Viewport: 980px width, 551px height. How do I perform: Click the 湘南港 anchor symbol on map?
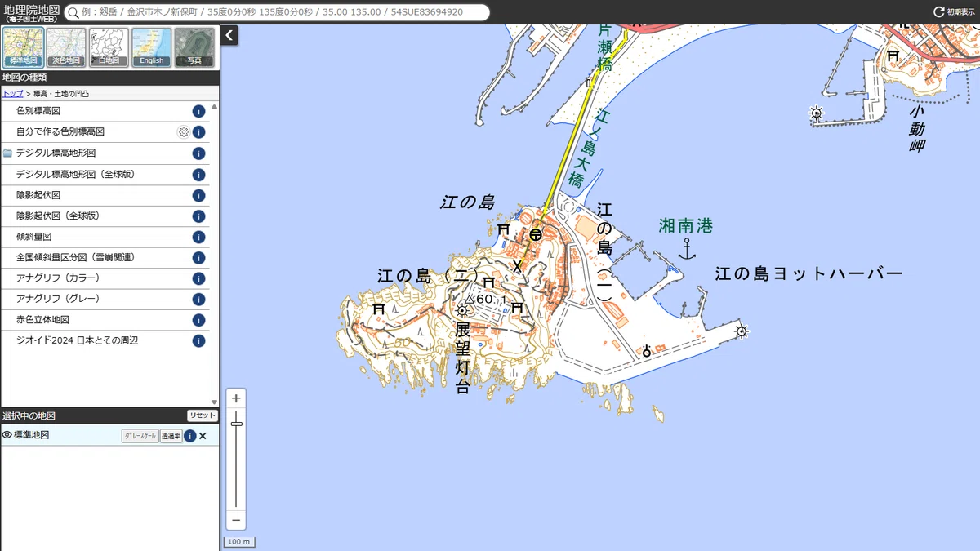687,249
